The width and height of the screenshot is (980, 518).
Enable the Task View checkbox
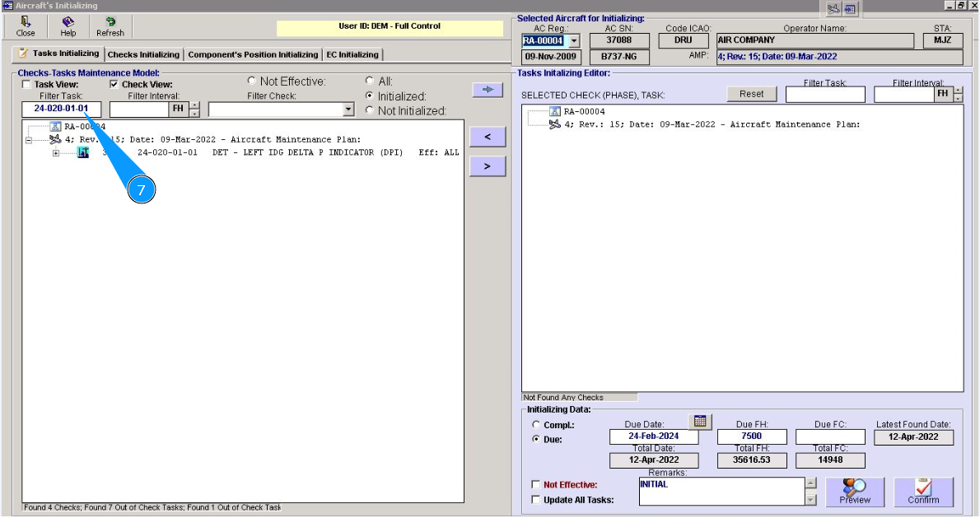click(26, 84)
